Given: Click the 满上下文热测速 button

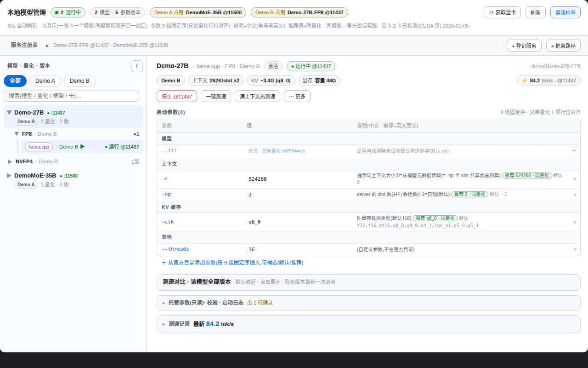Looking at the screenshot, I should point(257,96).
